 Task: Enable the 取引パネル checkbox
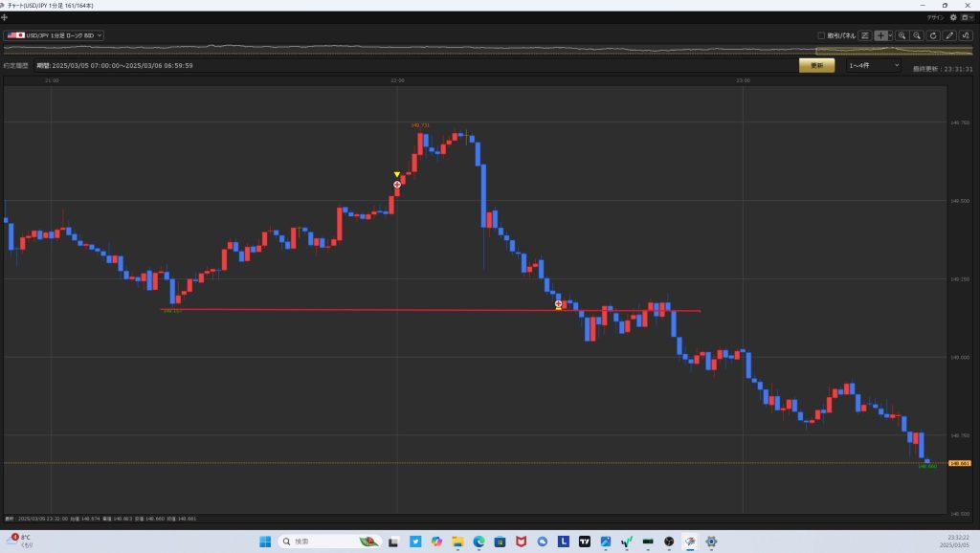tap(821, 35)
